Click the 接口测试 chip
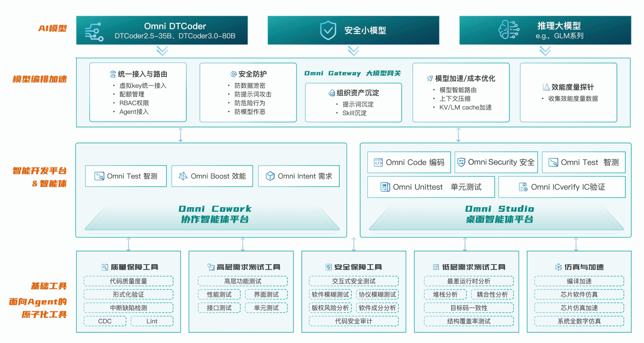This screenshot has height=343, width=644. (219, 308)
